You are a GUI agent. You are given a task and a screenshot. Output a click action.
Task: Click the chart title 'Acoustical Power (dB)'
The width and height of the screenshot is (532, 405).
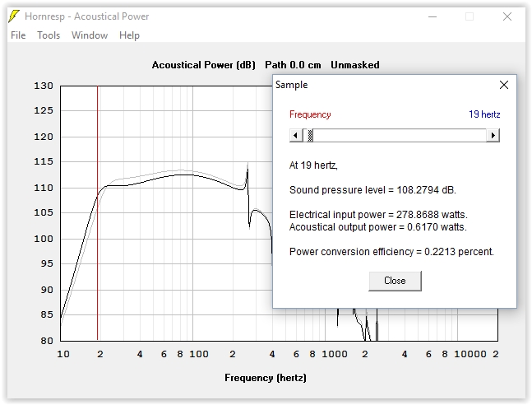pos(204,65)
